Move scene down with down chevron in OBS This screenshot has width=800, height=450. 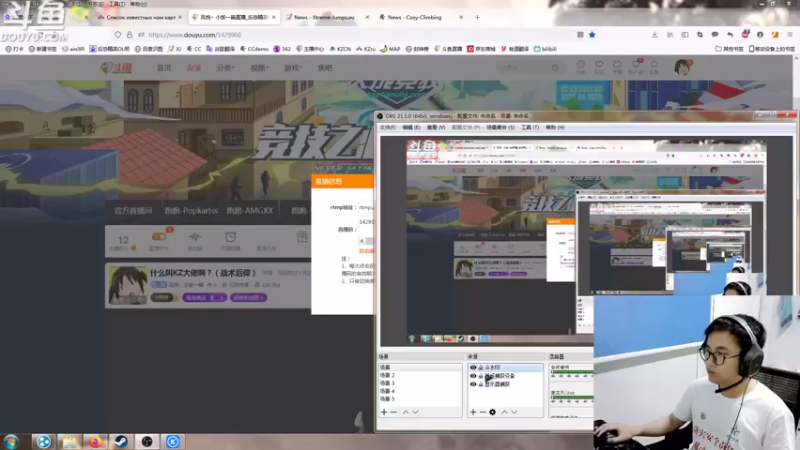point(415,412)
